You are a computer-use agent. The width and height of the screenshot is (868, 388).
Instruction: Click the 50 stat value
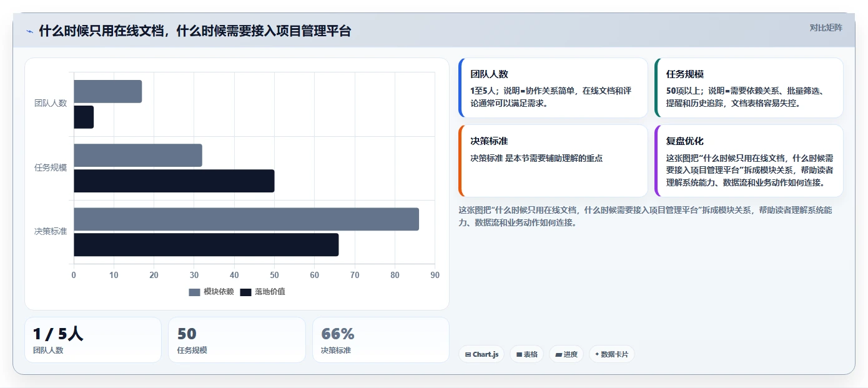pos(187,334)
